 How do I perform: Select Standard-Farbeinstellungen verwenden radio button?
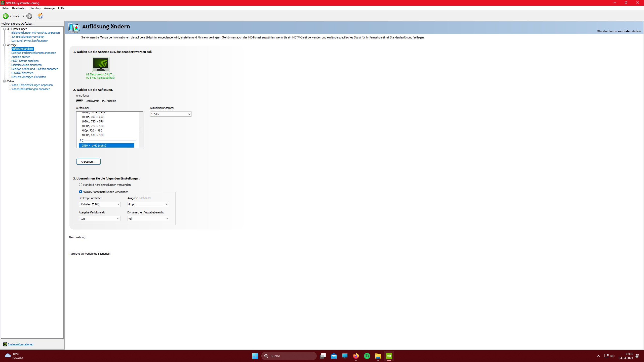(x=80, y=185)
